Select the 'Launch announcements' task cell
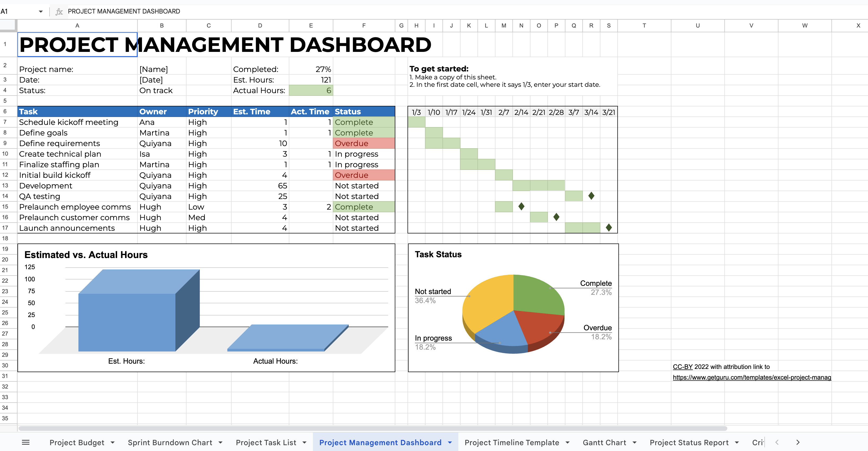The width and height of the screenshot is (868, 451). pos(77,228)
